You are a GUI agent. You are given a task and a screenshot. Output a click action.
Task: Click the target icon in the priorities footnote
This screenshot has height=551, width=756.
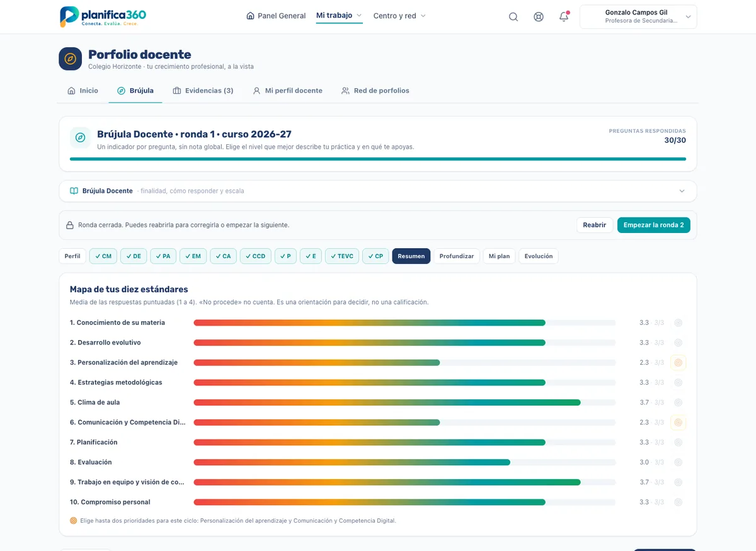point(74,521)
